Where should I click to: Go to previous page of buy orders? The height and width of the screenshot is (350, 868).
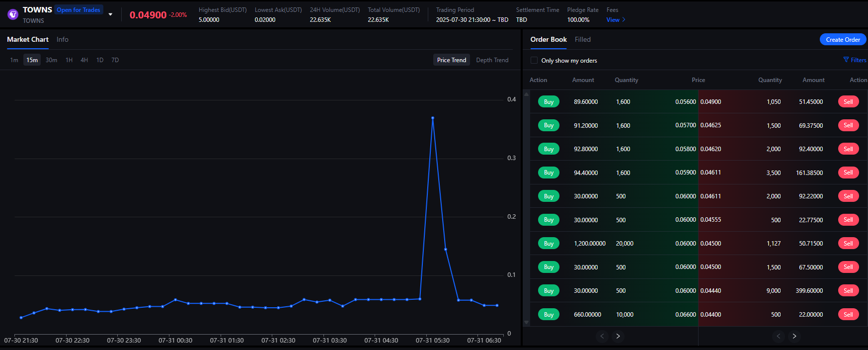pos(602,336)
